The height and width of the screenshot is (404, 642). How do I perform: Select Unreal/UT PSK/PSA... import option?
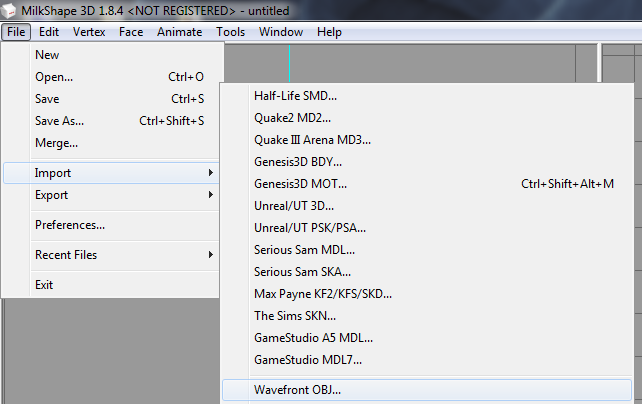tap(427, 228)
